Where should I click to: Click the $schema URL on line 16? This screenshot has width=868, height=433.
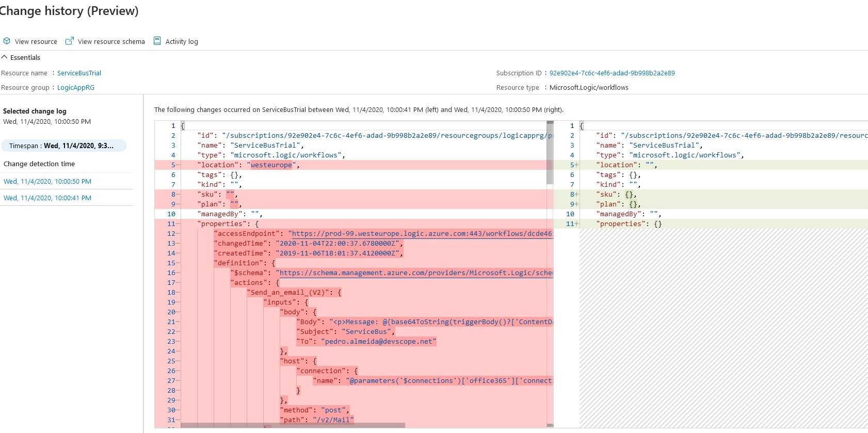414,273
